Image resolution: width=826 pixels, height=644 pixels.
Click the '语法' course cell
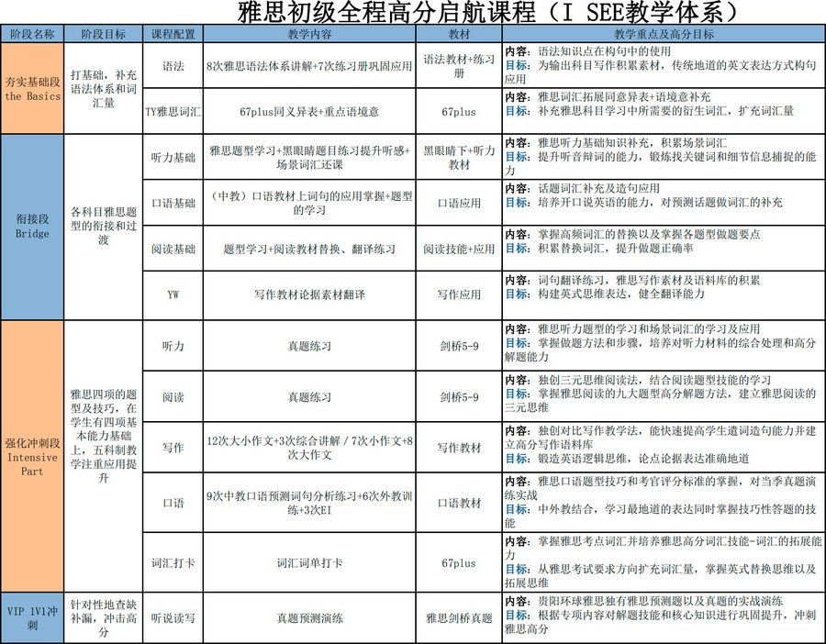pos(173,66)
